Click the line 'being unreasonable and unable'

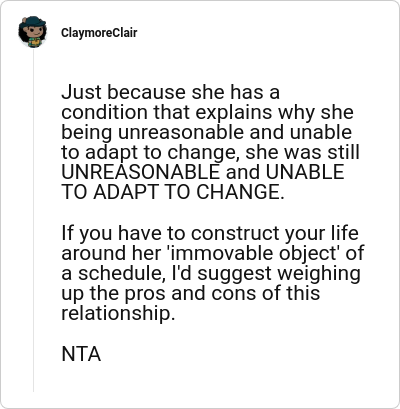tap(206, 133)
